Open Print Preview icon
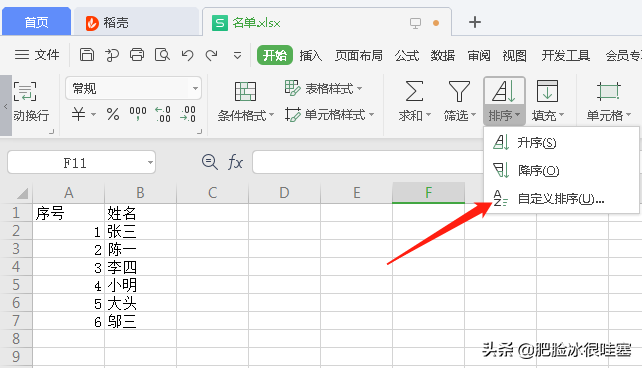This screenshot has height=368, width=642. [x=162, y=55]
